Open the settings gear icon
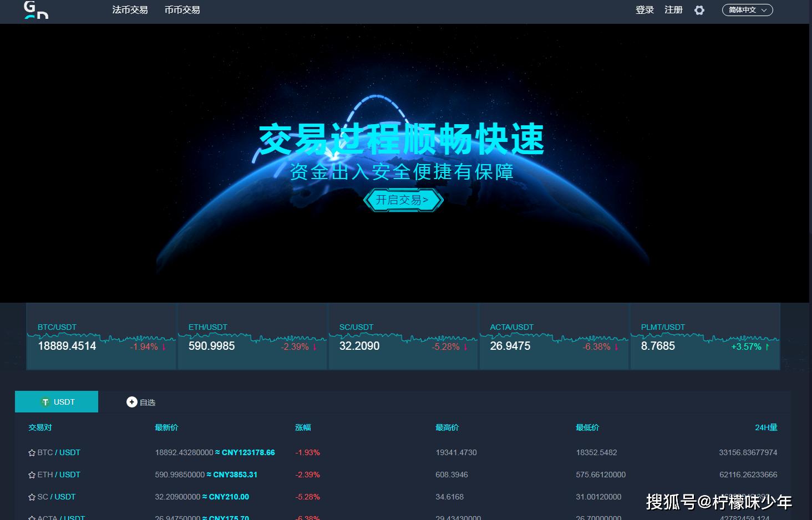This screenshot has height=520, width=812. point(699,10)
